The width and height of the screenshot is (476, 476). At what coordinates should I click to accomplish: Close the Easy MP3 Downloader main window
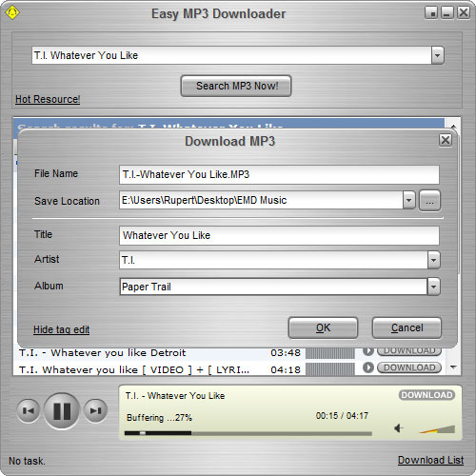464,12
